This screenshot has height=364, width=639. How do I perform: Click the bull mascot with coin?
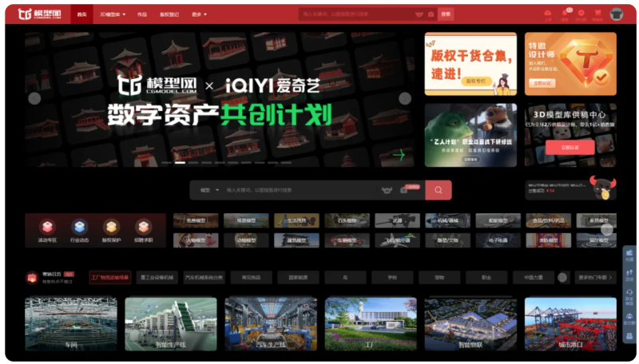tap(603, 188)
